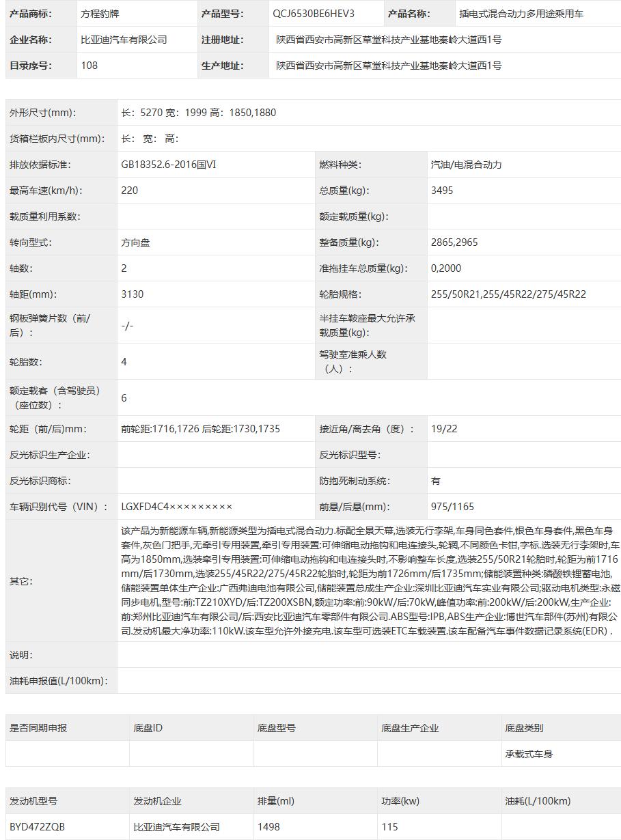Click the 轴数 value 2
This screenshot has width=621, height=840.
click(x=124, y=268)
